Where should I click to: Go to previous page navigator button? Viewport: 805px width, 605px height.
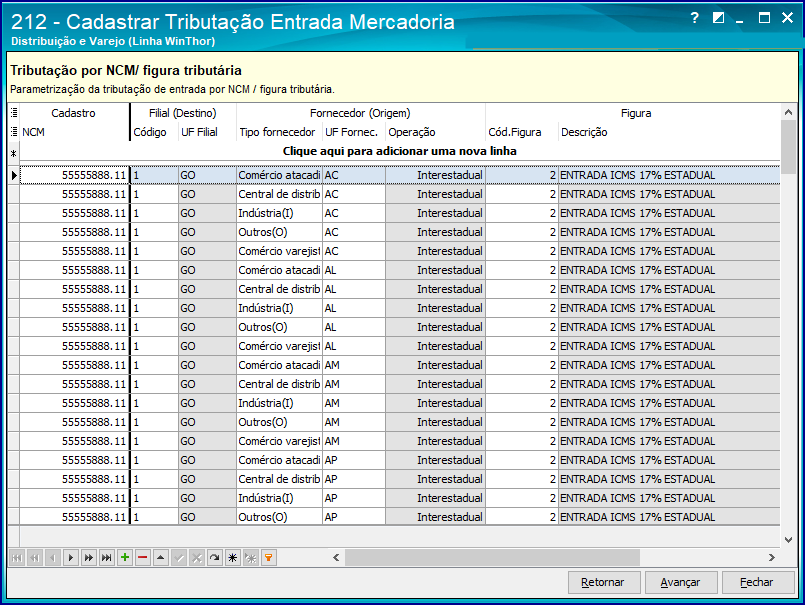(x=35, y=558)
